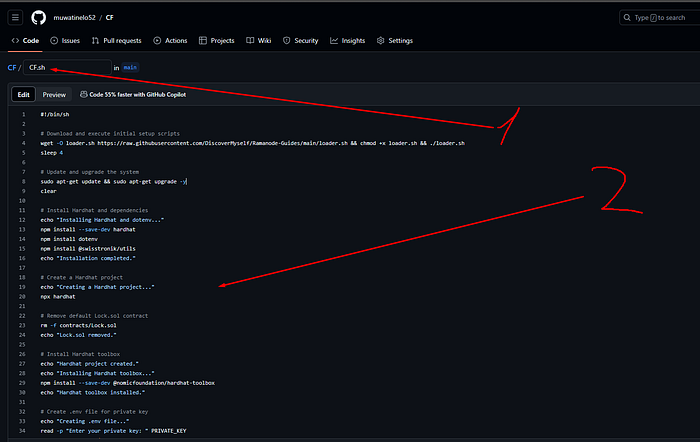This screenshot has width=700, height=442.
Task: Click 'npm install --save-dev hardhat' line
Action: click(x=88, y=229)
